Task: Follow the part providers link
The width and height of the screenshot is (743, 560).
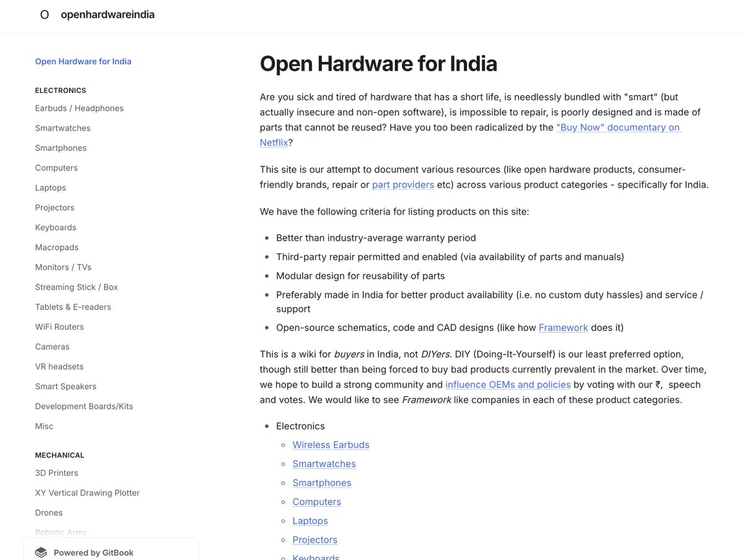Action: 403,184
